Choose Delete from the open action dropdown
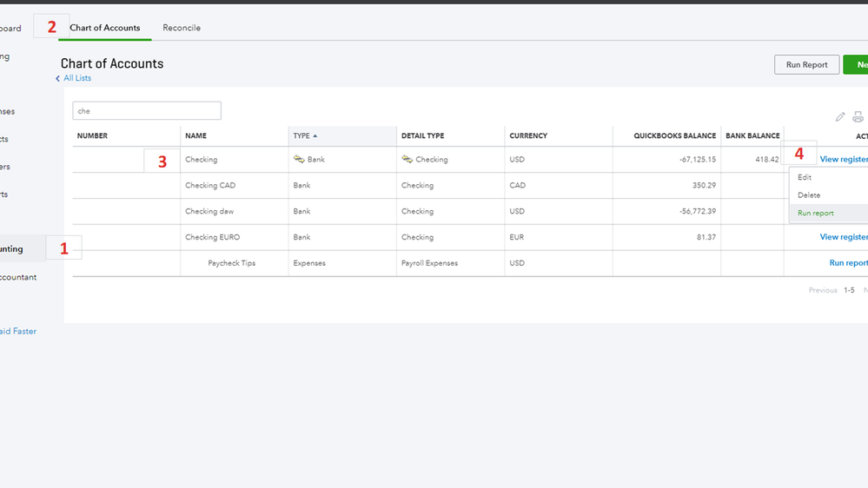 pos(809,195)
